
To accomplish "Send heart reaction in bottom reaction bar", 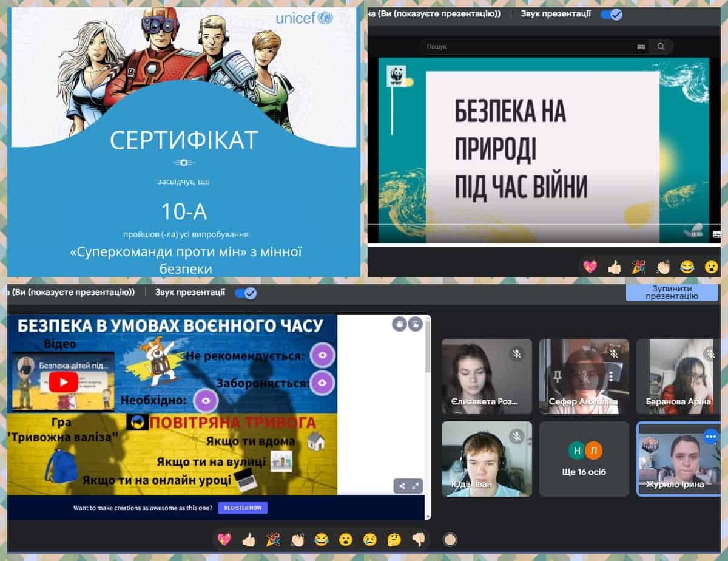I will click(x=224, y=539).
